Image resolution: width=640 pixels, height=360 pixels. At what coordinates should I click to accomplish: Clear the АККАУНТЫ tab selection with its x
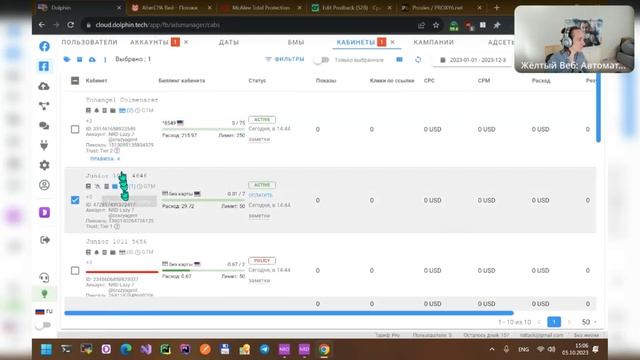[186, 42]
